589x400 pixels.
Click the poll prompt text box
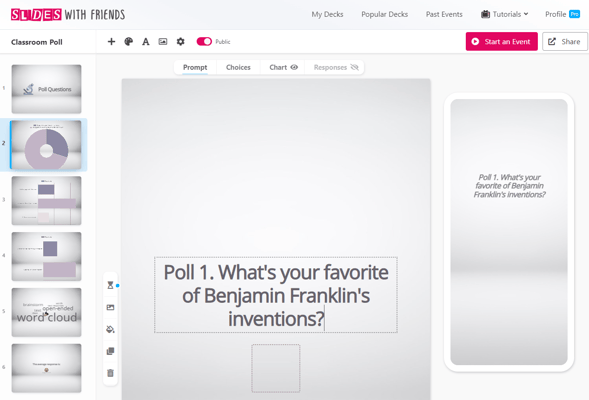coord(276,295)
